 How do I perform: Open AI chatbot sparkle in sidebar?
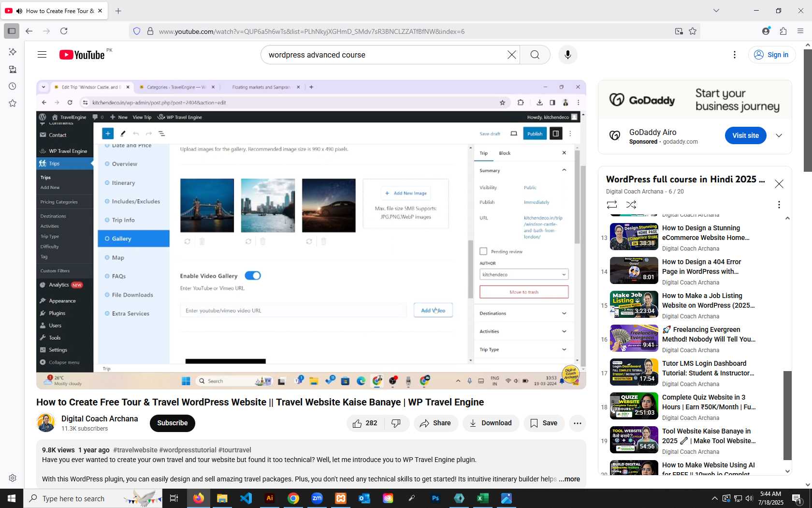pos(13,52)
